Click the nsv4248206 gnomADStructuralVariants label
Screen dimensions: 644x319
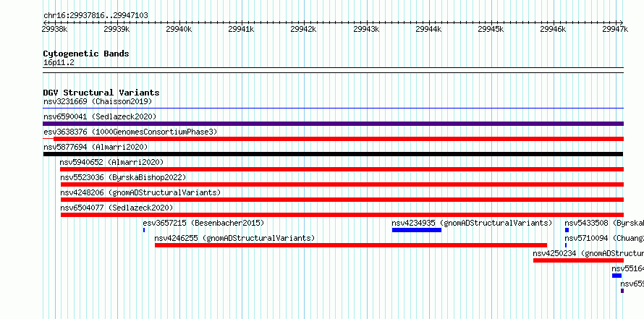140,192
